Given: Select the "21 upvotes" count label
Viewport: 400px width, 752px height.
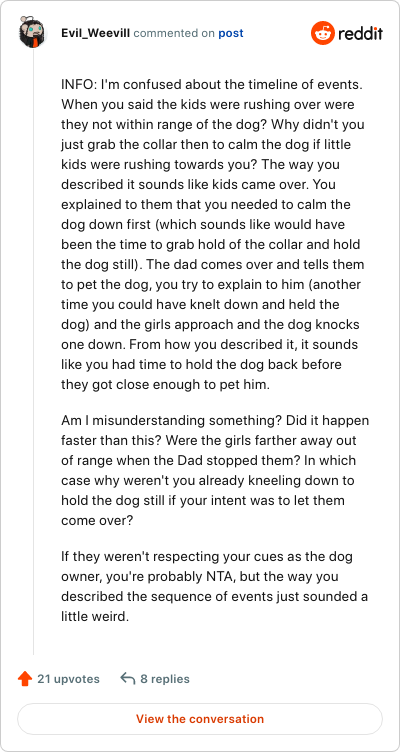Looking at the screenshot, I should 69,679.
